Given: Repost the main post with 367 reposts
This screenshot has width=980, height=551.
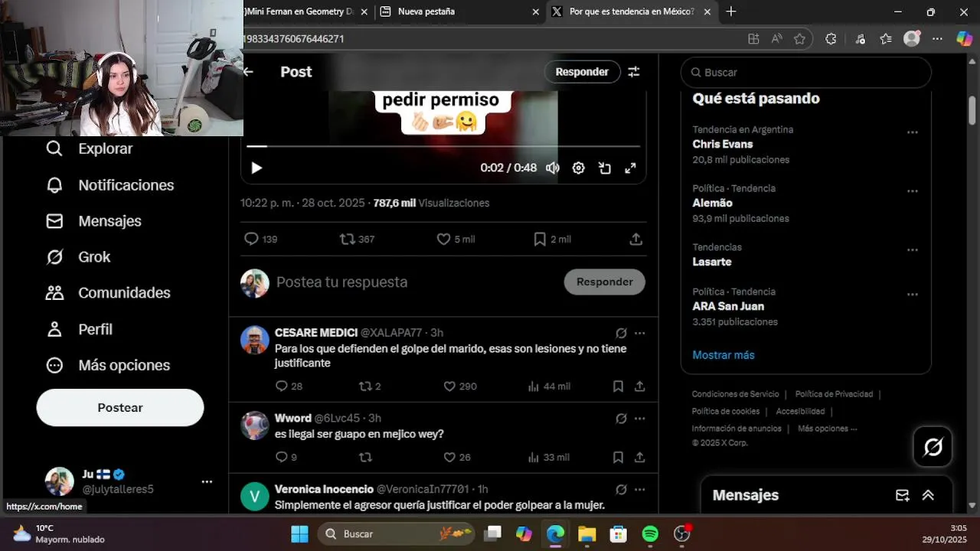Looking at the screenshot, I should (357, 239).
